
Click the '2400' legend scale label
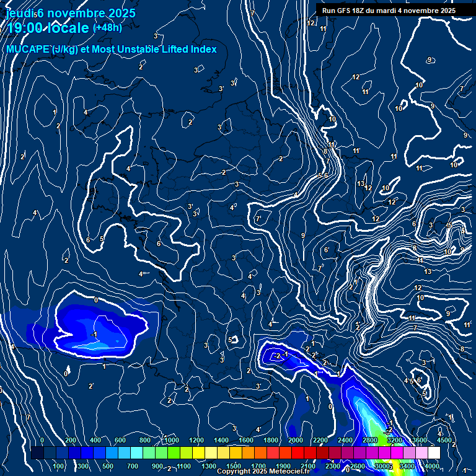click(345, 440)
